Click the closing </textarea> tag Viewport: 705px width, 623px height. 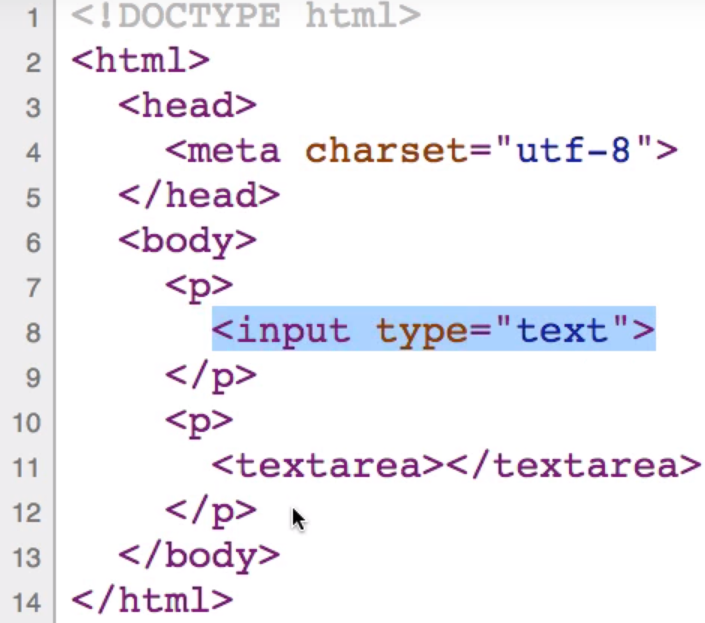click(x=573, y=466)
